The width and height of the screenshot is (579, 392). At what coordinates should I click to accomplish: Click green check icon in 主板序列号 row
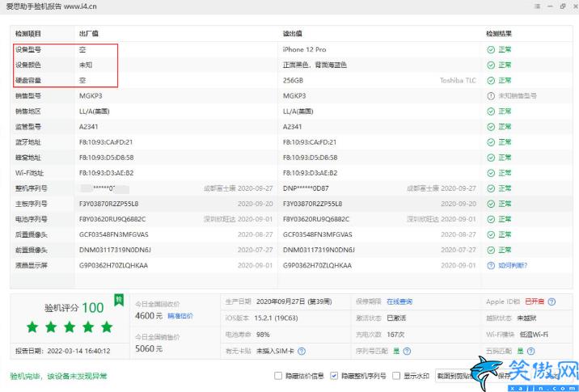491,204
